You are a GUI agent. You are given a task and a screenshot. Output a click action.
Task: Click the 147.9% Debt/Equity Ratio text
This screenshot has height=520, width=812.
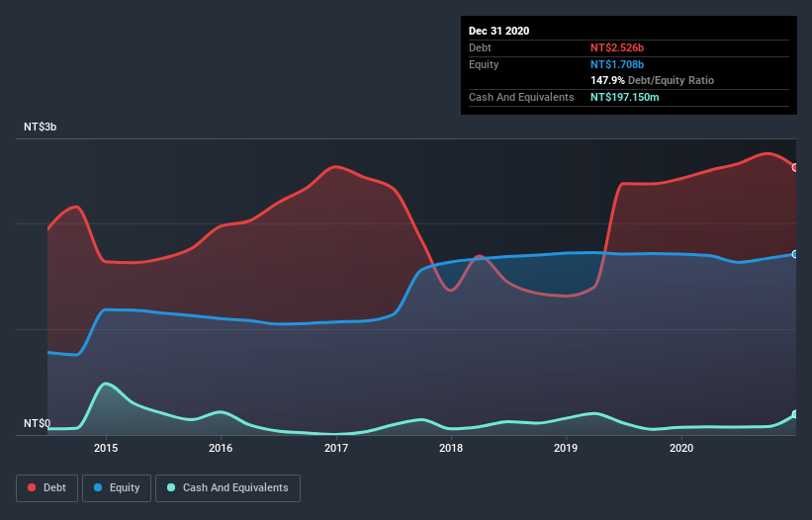point(652,81)
